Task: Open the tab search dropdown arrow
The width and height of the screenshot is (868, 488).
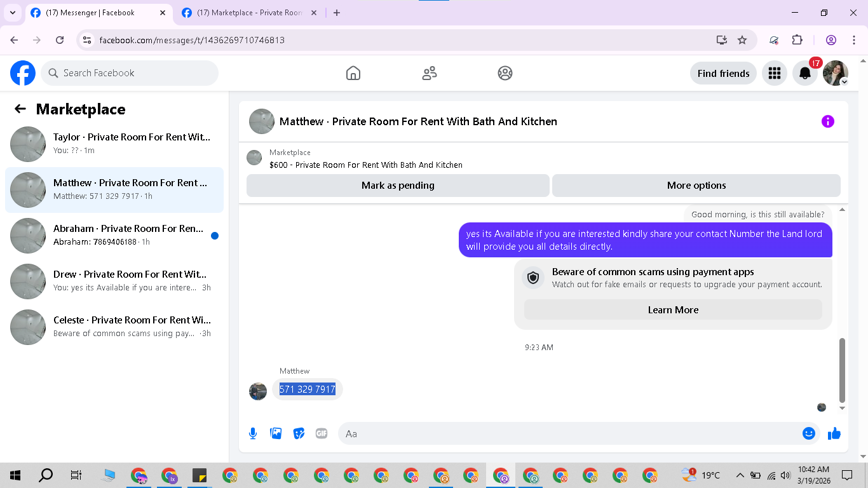Action: pyautogui.click(x=12, y=13)
